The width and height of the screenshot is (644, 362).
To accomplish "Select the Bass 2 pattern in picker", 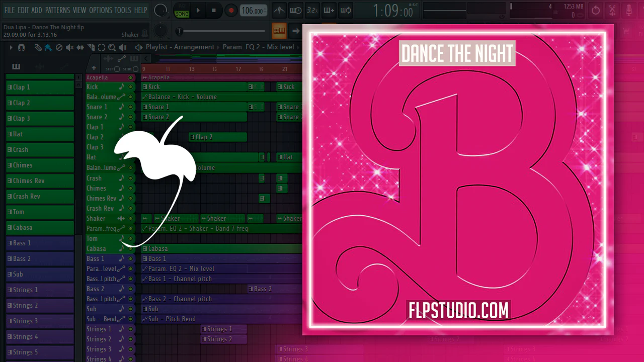I will (x=40, y=258).
